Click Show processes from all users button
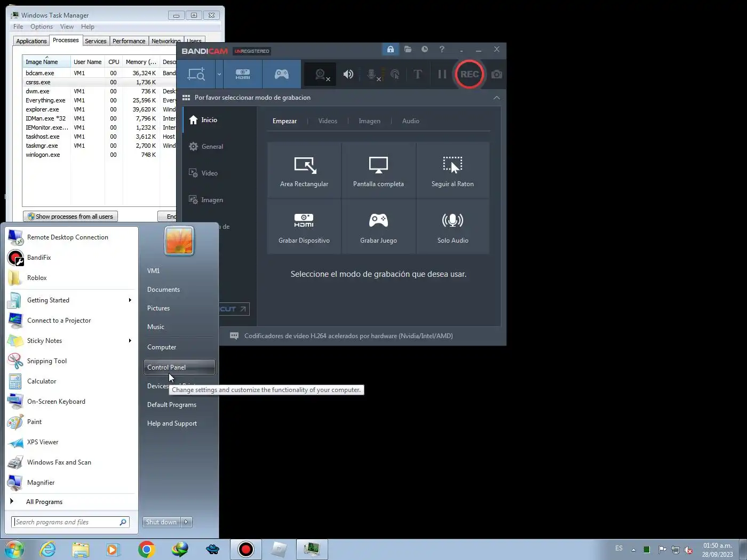 pyautogui.click(x=70, y=217)
